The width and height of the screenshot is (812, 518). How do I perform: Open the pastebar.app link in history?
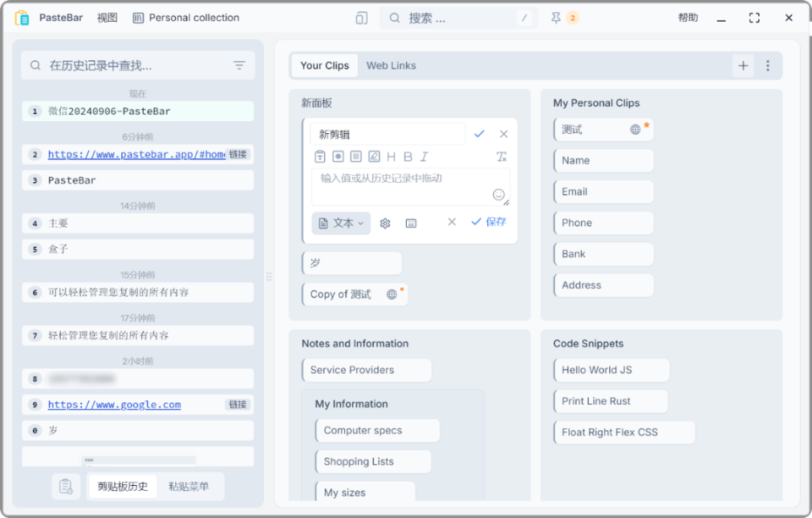[x=136, y=154]
